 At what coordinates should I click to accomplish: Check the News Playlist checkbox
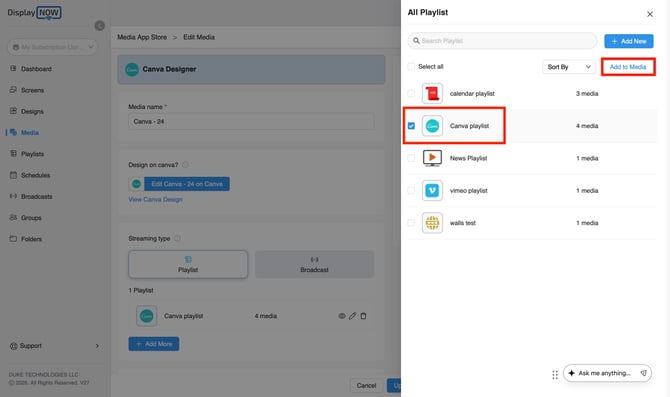click(411, 158)
